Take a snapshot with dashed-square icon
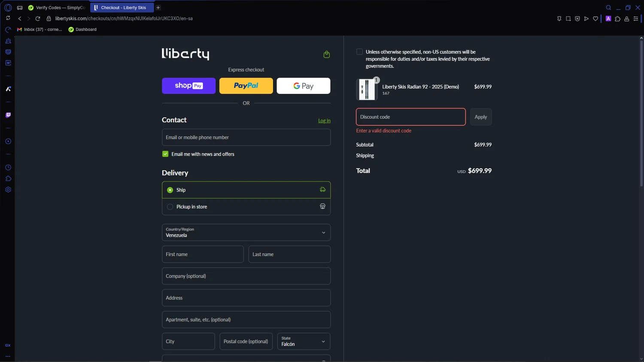644x362 pixels. click(x=568, y=18)
